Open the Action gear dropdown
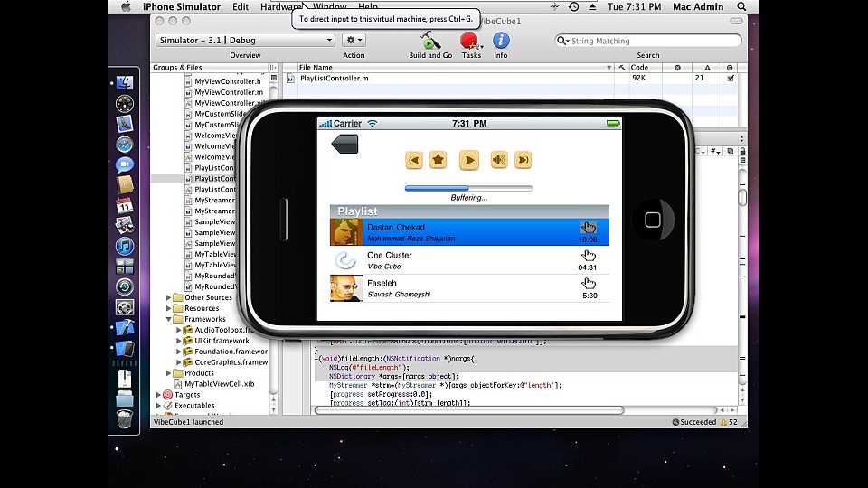 point(354,40)
